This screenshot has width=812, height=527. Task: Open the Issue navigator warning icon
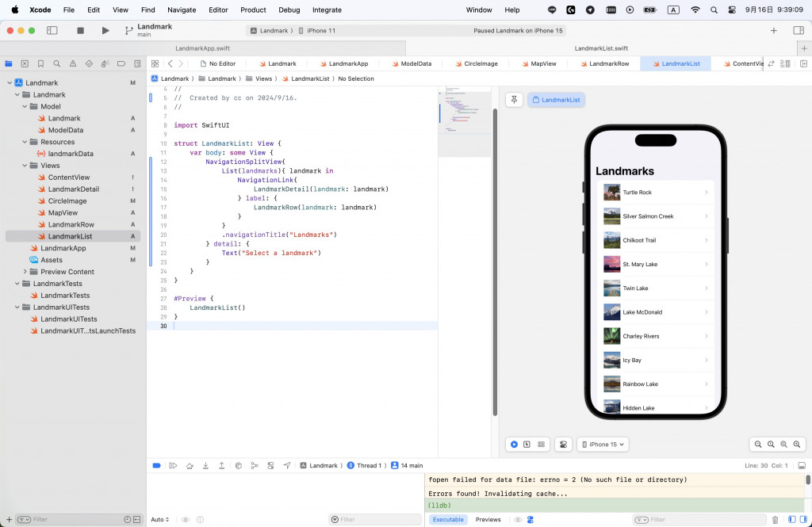pos(72,63)
